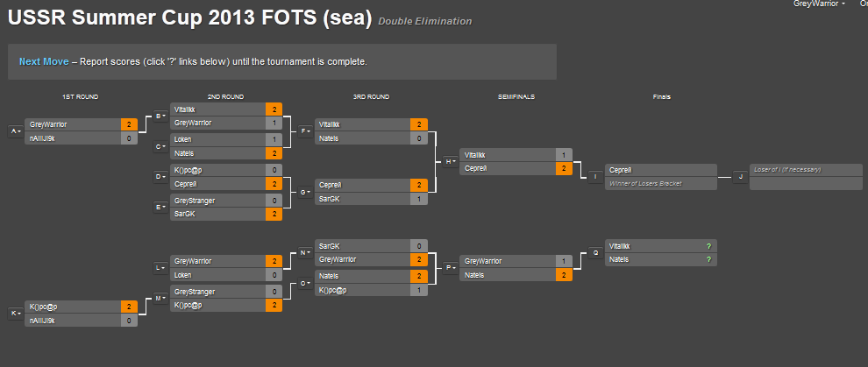
Task: Report score via Vitalikk question mark
Action: [x=708, y=246]
